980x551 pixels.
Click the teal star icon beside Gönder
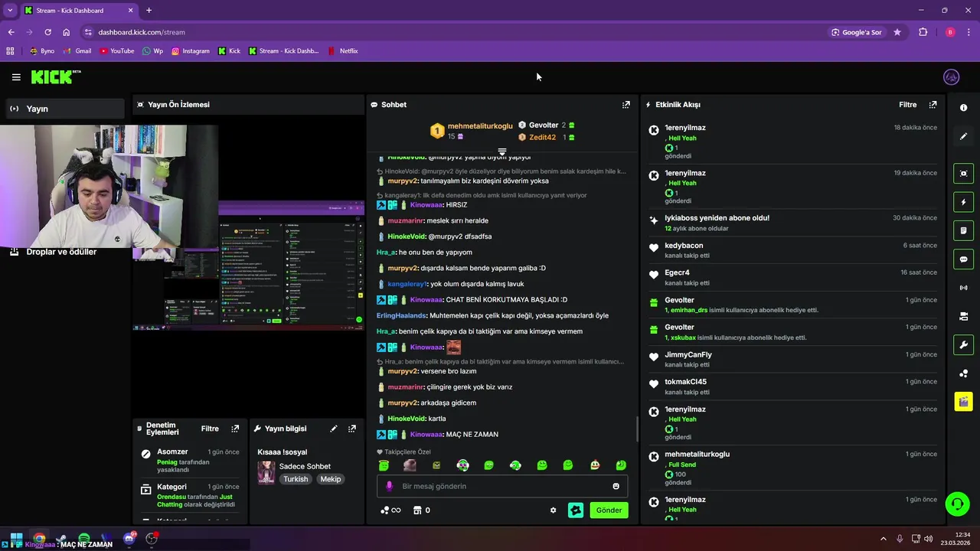[575, 510]
